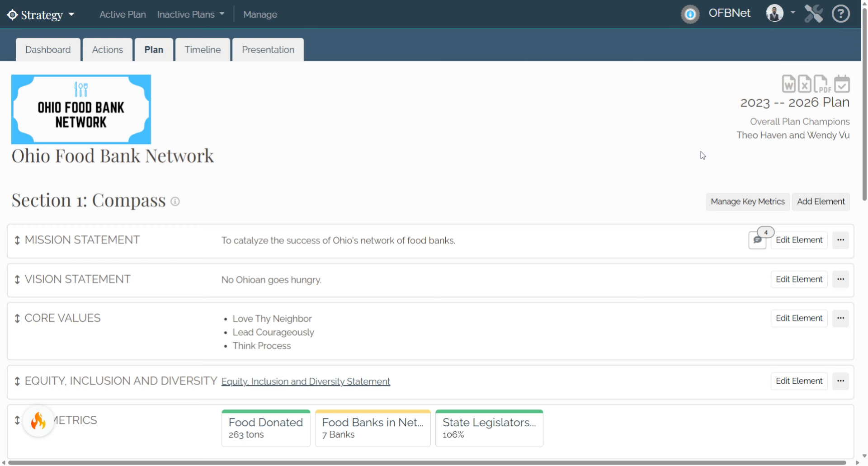
Task: Switch to the Dashboard tab
Action: click(48, 50)
